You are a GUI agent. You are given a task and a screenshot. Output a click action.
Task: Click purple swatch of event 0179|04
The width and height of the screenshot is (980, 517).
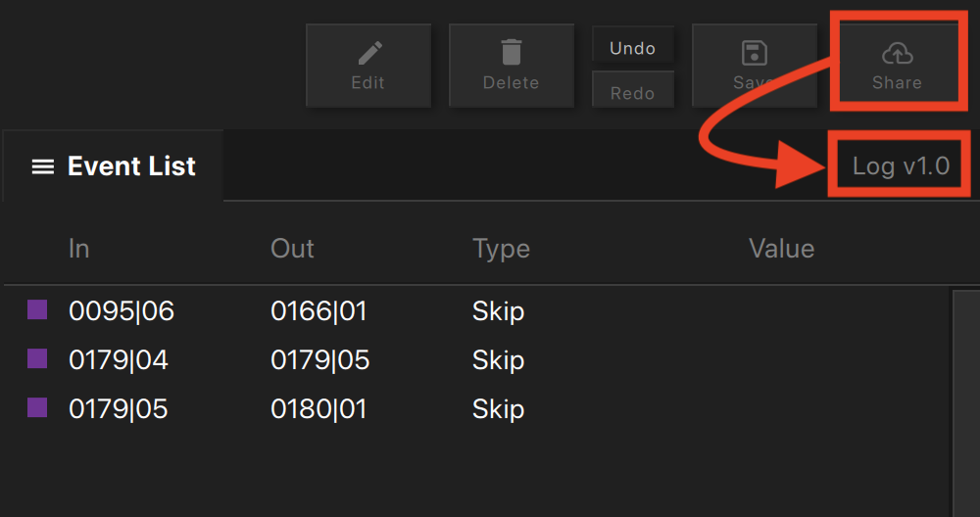37,358
